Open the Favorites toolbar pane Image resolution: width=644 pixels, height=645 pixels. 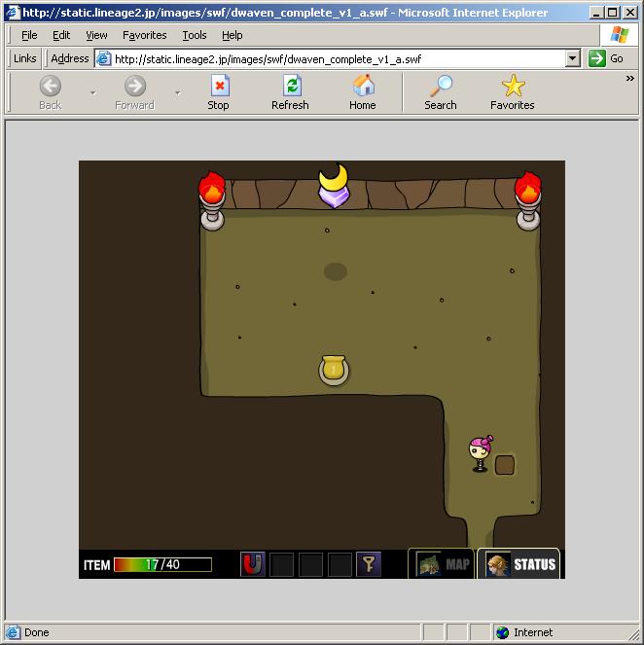[x=513, y=92]
